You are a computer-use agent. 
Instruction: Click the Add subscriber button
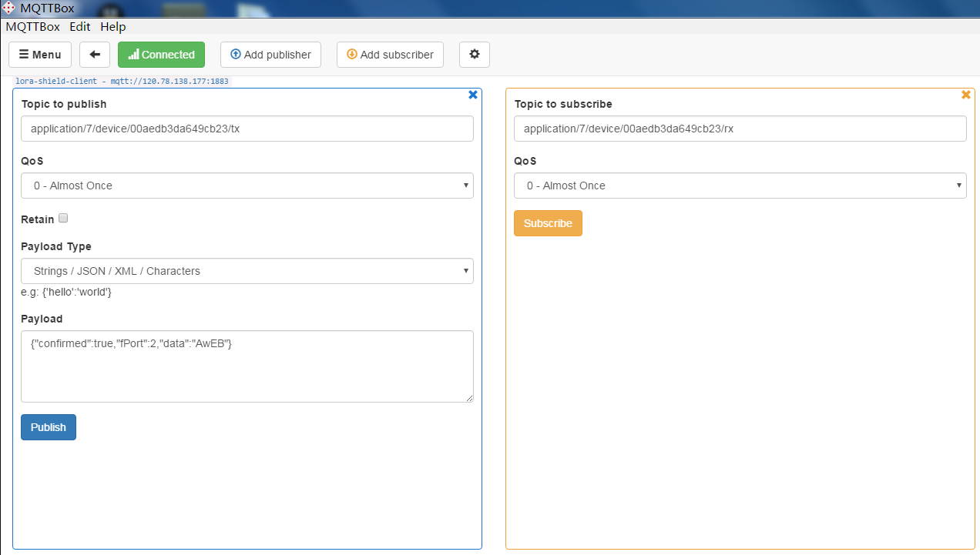tap(390, 55)
